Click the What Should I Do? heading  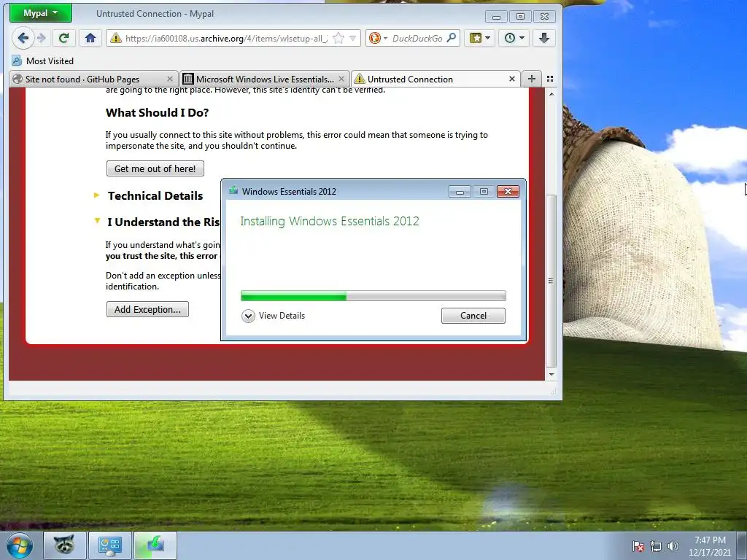click(x=158, y=113)
